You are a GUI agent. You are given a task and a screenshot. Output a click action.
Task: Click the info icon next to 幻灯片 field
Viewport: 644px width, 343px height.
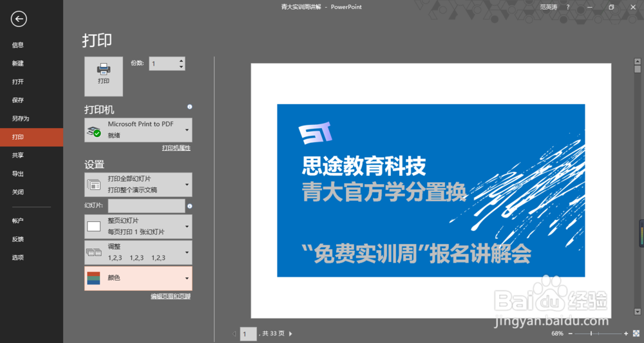(x=190, y=206)
